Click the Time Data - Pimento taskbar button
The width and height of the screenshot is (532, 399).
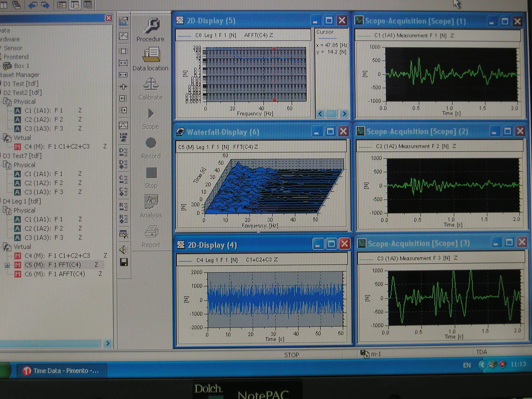click(62, 371)
